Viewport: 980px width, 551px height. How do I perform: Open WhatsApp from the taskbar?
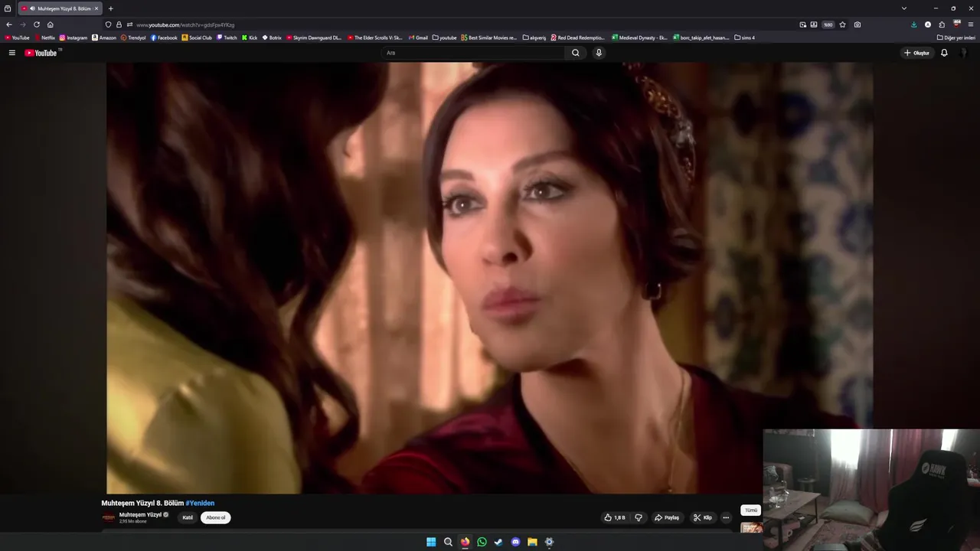pos(482,542)
